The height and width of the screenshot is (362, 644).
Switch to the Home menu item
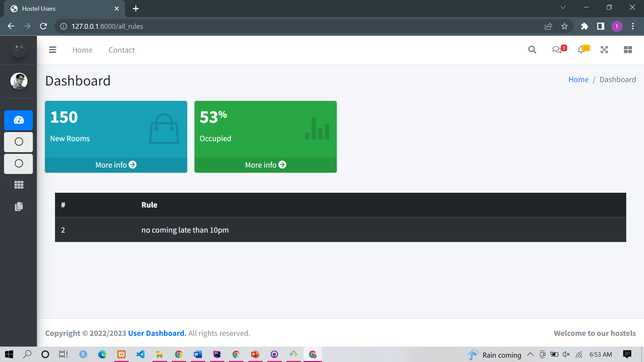82,50
